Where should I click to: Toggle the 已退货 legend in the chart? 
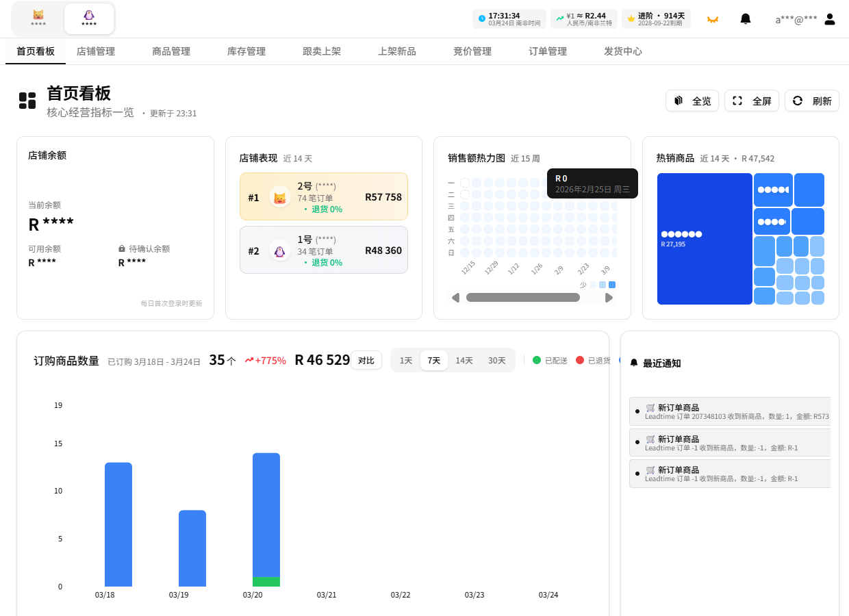[x=593, y=361]
